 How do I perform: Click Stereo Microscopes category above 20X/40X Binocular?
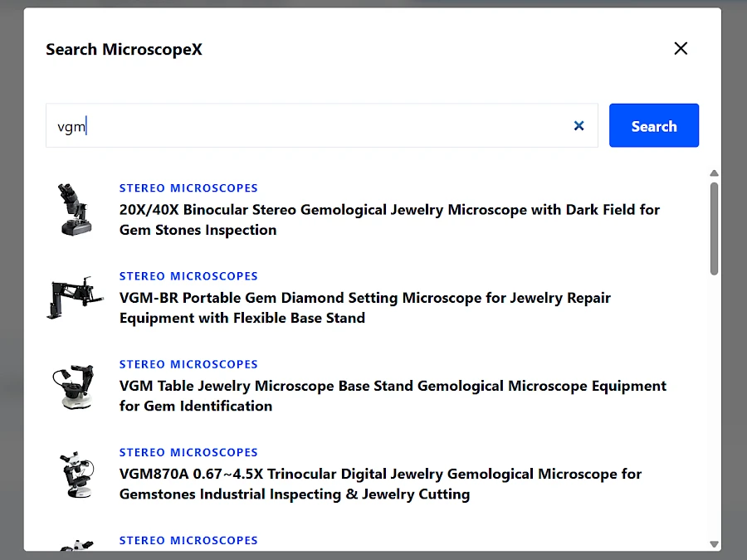pos(188,188)
